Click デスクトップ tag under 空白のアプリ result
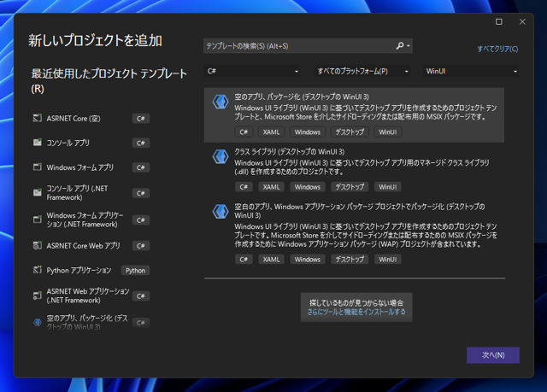The width and height of the screenshot is (547, 392). pos(350,260)
